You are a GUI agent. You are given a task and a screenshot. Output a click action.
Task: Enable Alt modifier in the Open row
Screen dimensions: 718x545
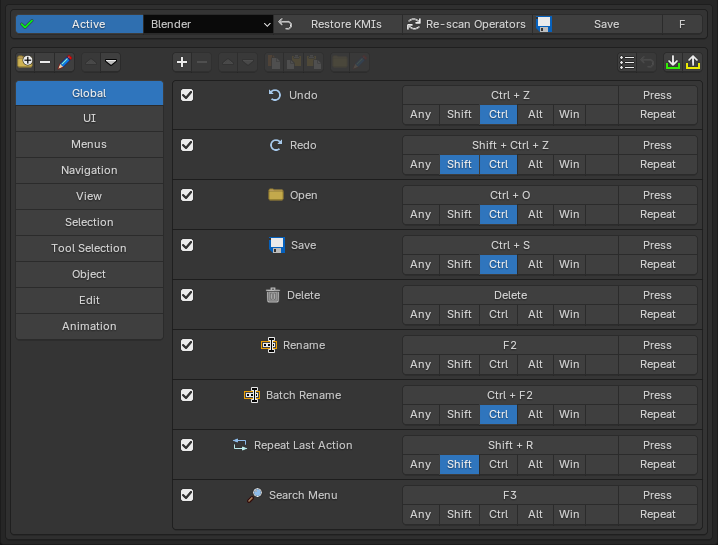(535, 214)
